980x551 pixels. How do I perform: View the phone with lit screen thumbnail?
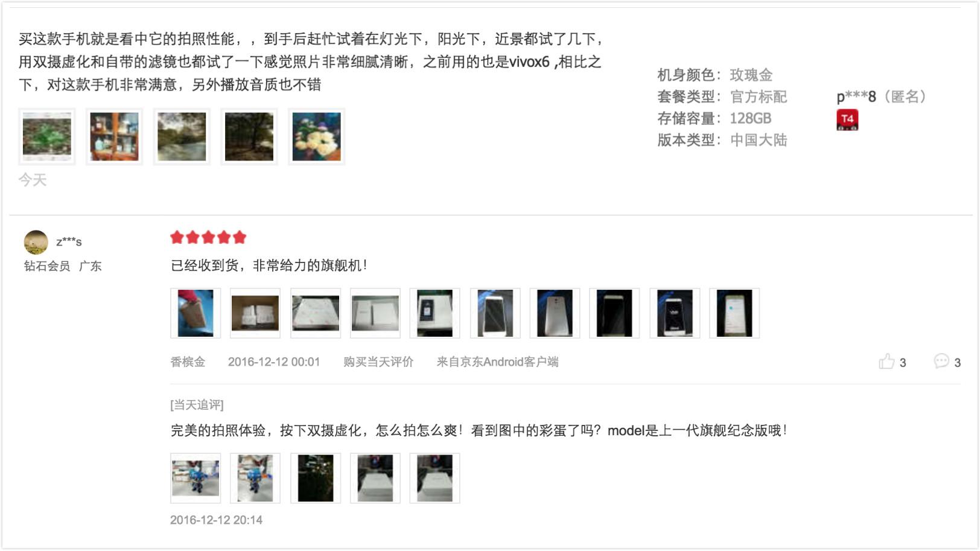tap(734, 313)
